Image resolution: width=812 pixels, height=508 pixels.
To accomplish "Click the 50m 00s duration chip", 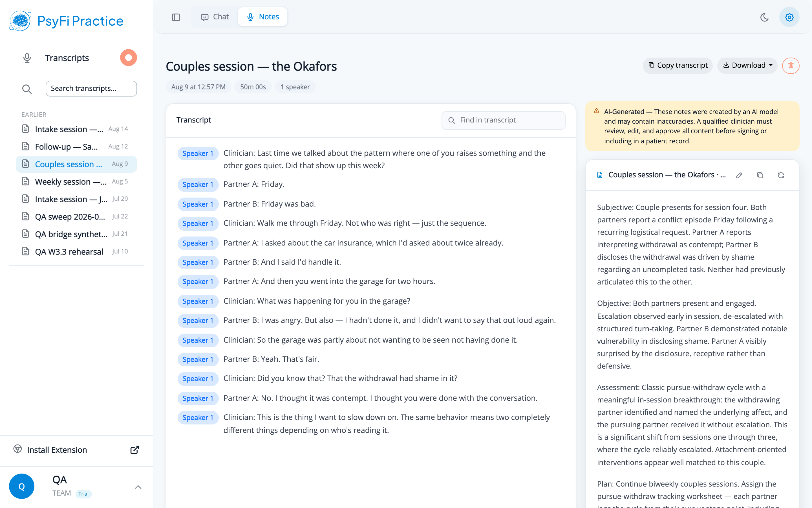I will pyautogui.click(x=253, y=87).
